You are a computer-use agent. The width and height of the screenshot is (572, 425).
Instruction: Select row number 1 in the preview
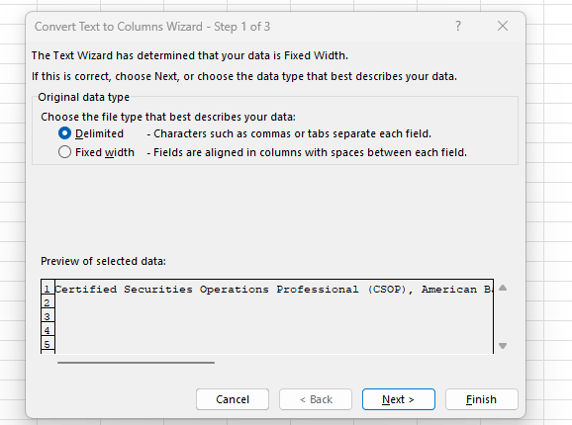coord(47,289)
